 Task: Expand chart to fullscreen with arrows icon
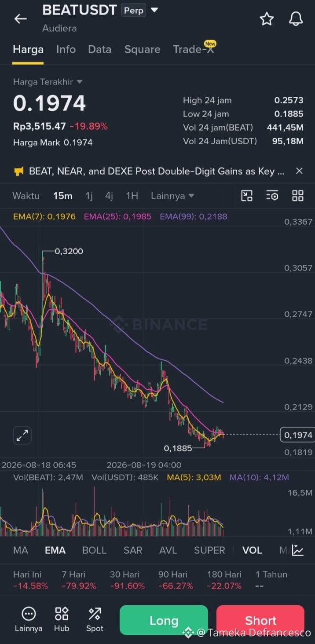tap(22, 435)
